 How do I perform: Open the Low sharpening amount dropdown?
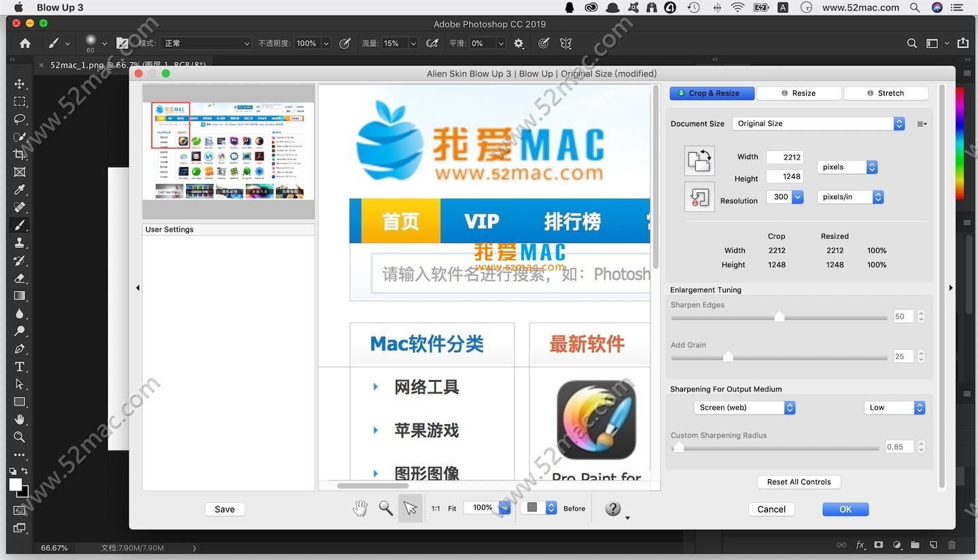click(x=894, y=408)
